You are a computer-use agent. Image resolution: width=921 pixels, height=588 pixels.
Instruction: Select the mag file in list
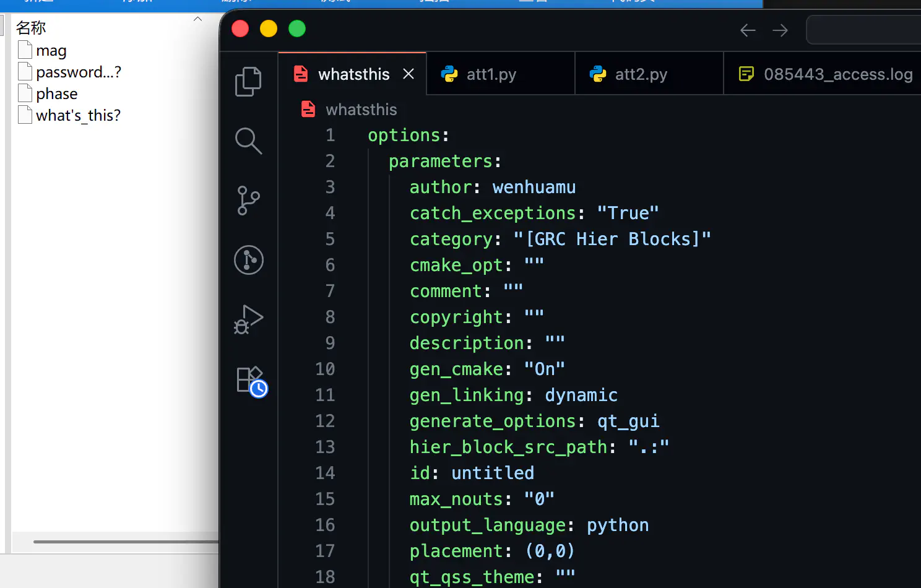[51, 51]
